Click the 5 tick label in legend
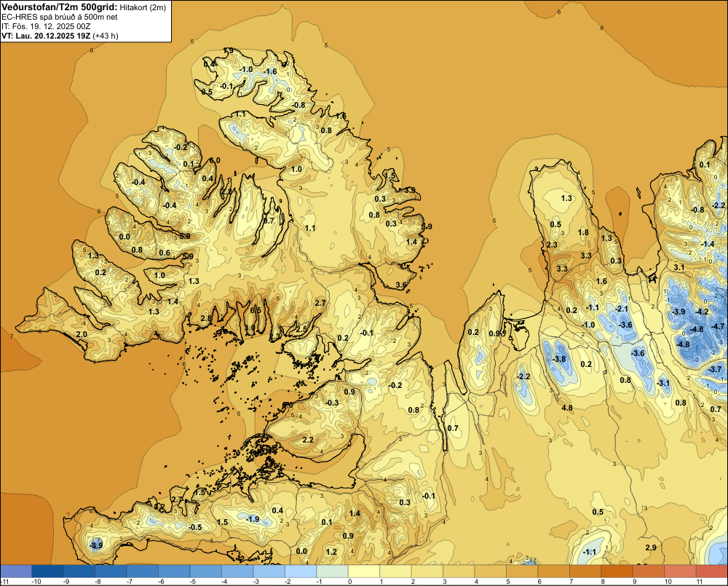This screenshot has height=586, width=728. (x=508, y=582)
